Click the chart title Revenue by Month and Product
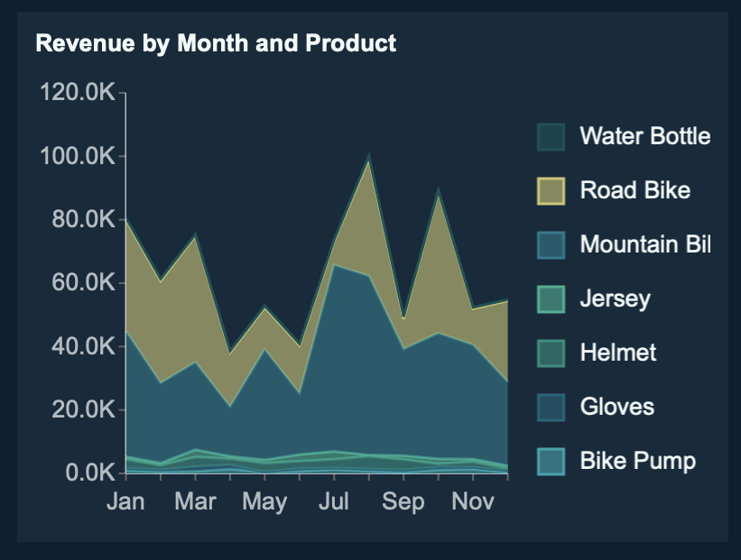The image size is (741, 560). coord(216,43)
